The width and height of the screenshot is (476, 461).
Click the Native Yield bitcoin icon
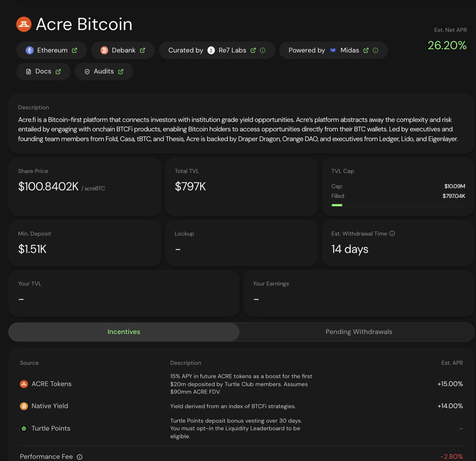[24, 406]
